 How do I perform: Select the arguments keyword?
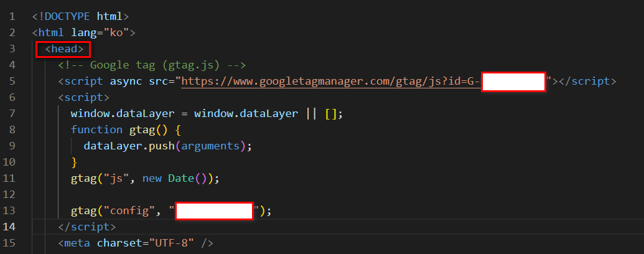click(210, 146)
